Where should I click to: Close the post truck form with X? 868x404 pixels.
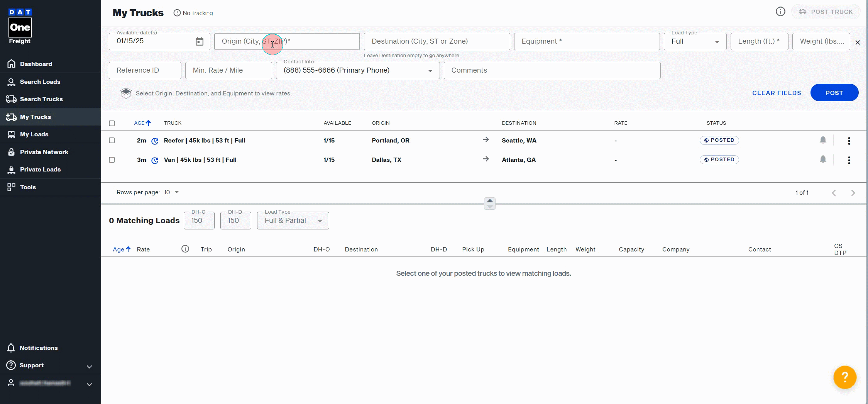click(858, 42)
